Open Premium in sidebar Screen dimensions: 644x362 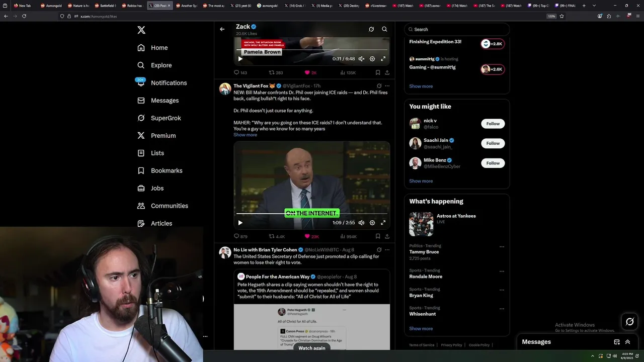156,136
